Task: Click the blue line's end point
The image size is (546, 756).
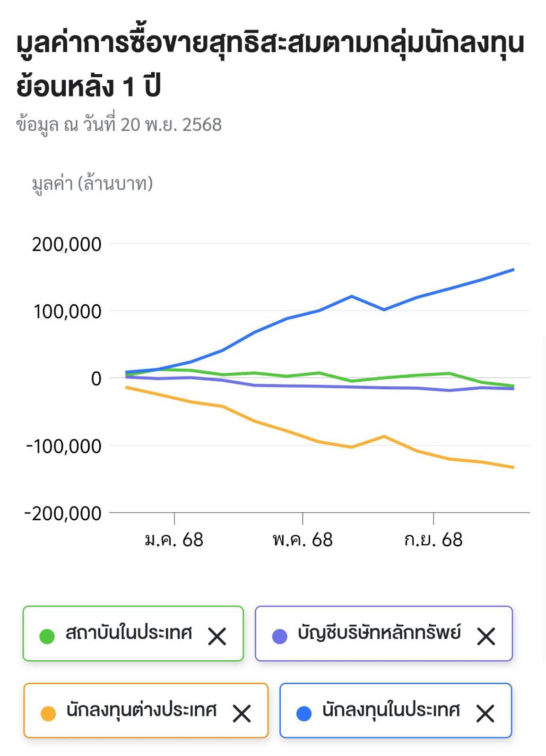Action: (513, 270)
